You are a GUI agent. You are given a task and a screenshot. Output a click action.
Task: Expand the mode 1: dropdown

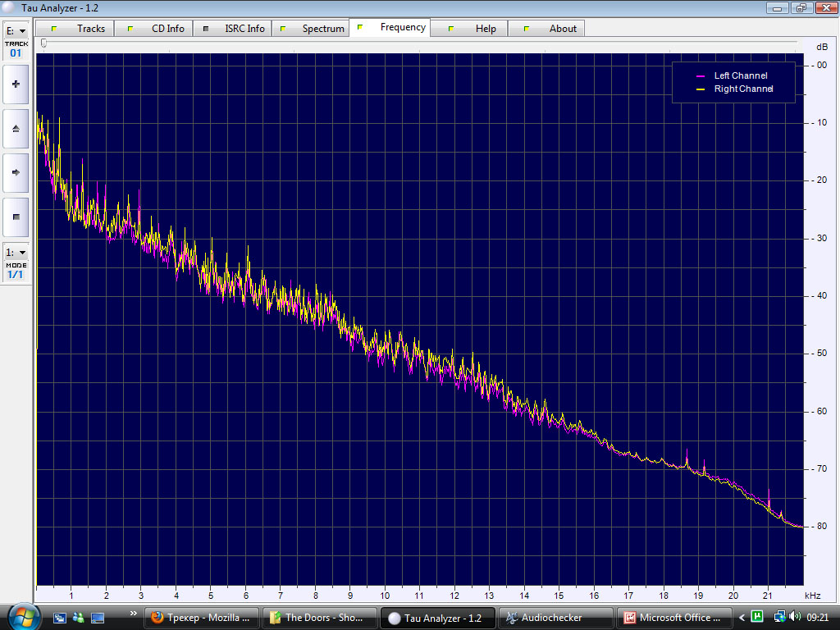pyautogui.click(x=16, y=253)
